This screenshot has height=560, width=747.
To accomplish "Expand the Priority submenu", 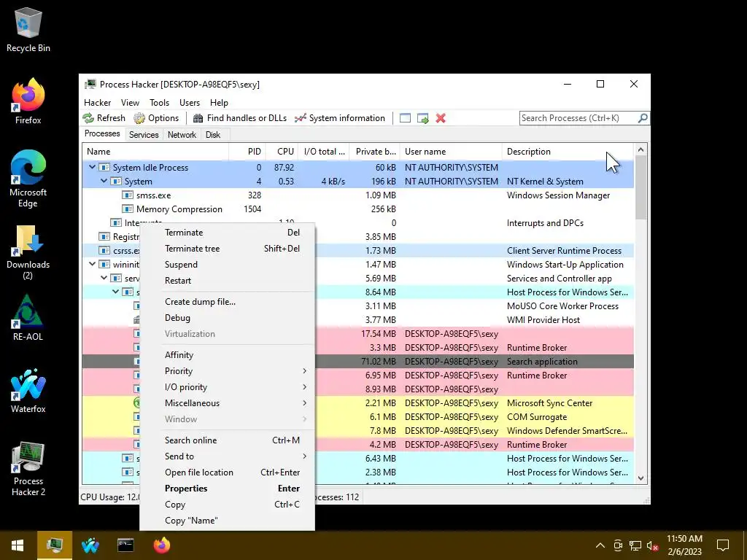I will 228,371.
